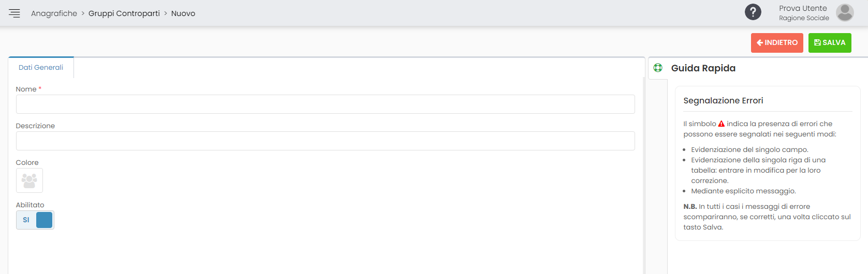Click the Guida Rapida lifebuoy icon

pyautogui.click(x=658, y=68)
